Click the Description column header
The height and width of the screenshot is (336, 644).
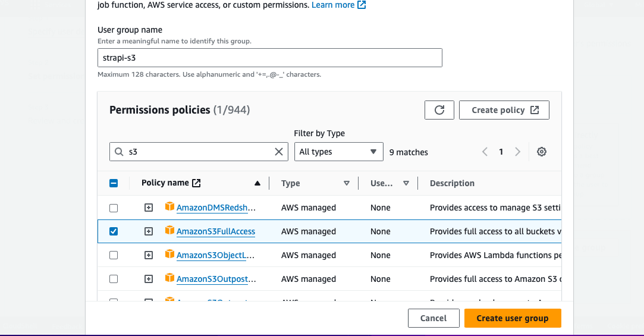point(452,183)
